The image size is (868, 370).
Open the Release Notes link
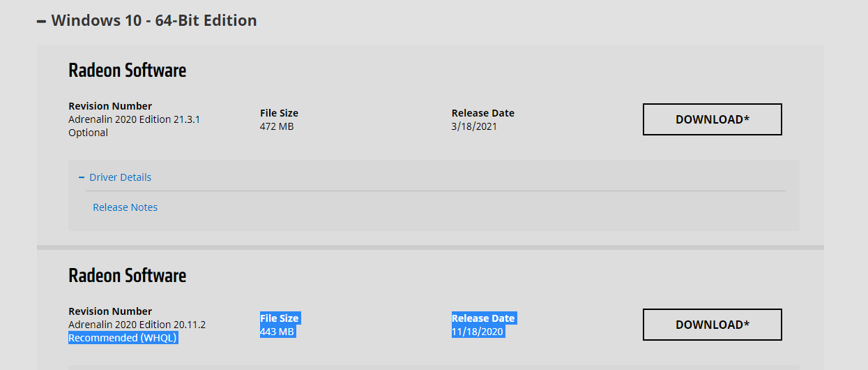(x=125, y=207)
